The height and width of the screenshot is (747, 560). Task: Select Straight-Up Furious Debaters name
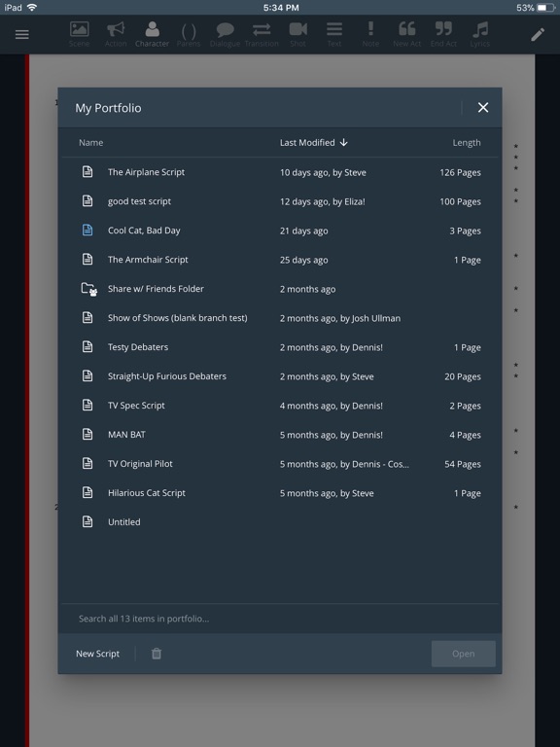(167, 376)
